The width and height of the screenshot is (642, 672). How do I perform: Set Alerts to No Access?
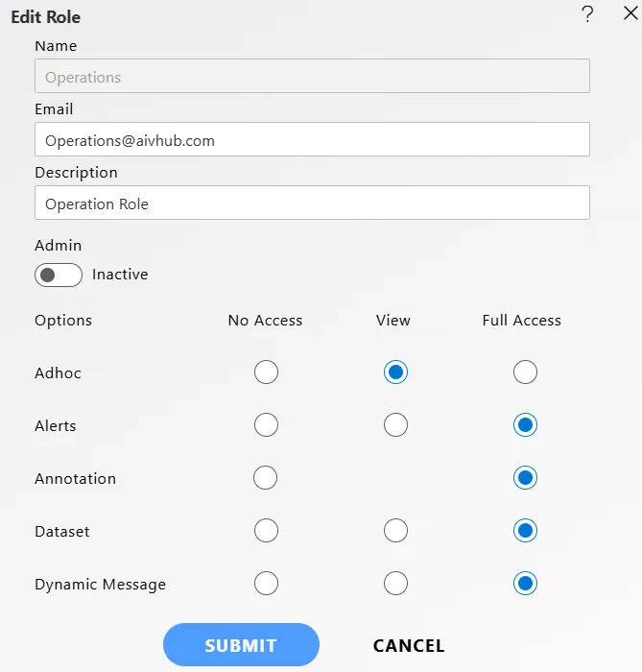point(266,424)
